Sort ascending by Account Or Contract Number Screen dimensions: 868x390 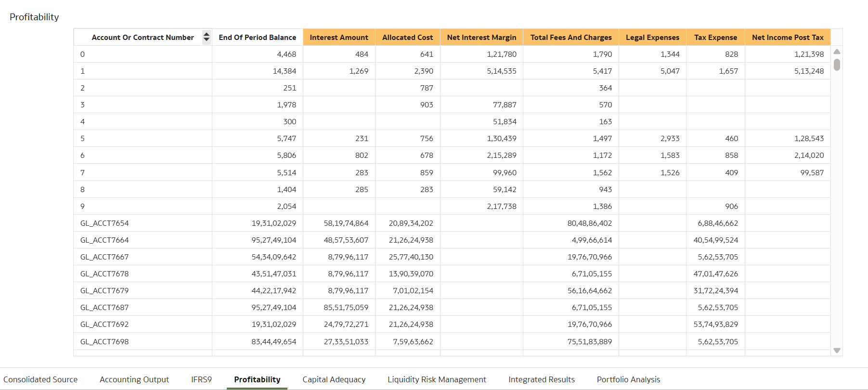[x=207, y=34]
